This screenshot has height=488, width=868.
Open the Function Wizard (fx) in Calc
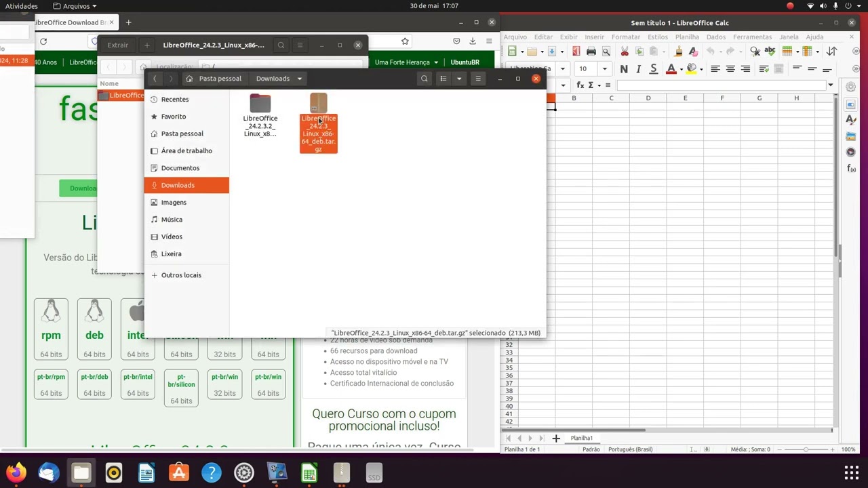tap(580, 85)
